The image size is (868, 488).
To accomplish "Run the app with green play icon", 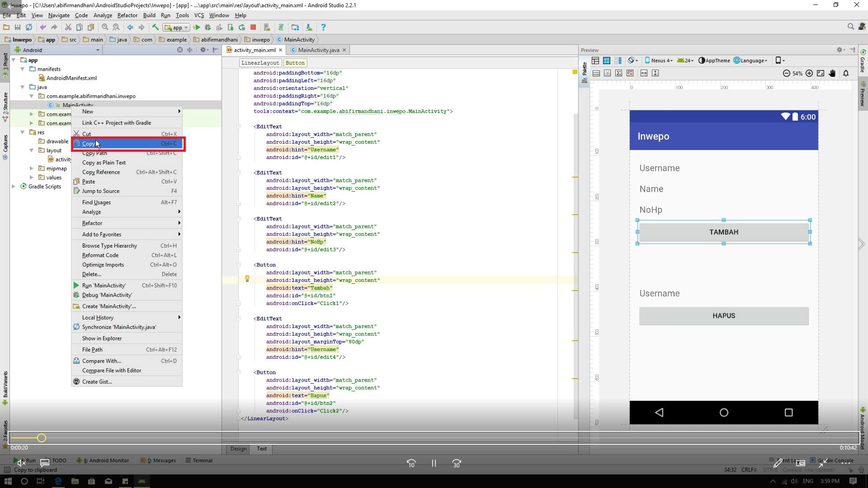I will click(197, 27).
